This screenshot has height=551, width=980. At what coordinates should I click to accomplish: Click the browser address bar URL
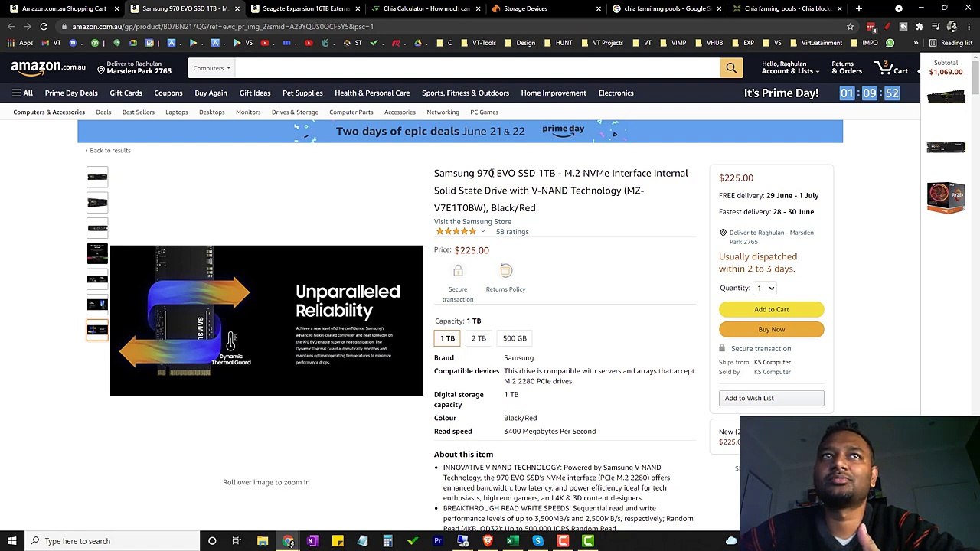(222, 26)
